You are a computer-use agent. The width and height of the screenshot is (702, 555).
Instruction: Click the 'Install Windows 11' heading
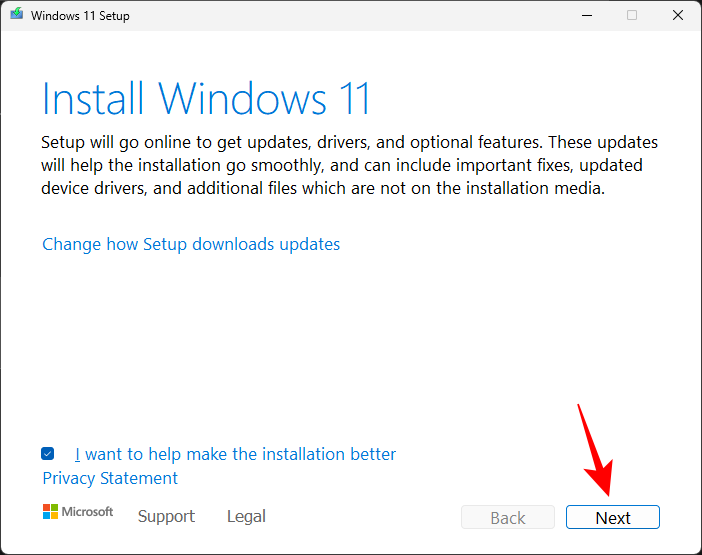click(205, 98)
